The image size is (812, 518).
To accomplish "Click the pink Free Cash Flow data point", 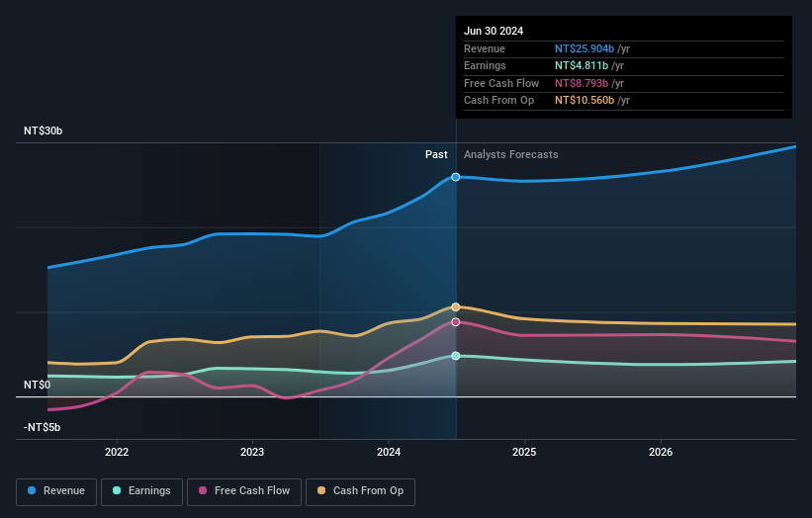I will [x=456, y=322].
